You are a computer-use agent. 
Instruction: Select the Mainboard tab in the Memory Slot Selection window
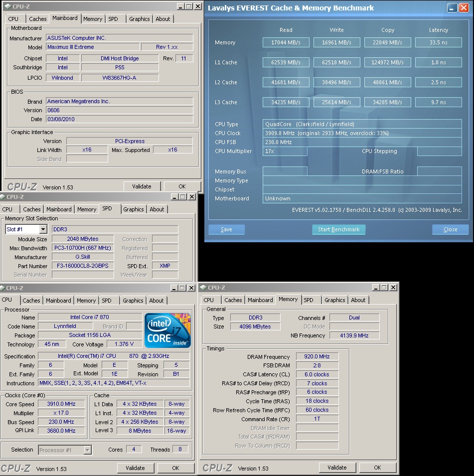tap(59, 209)
